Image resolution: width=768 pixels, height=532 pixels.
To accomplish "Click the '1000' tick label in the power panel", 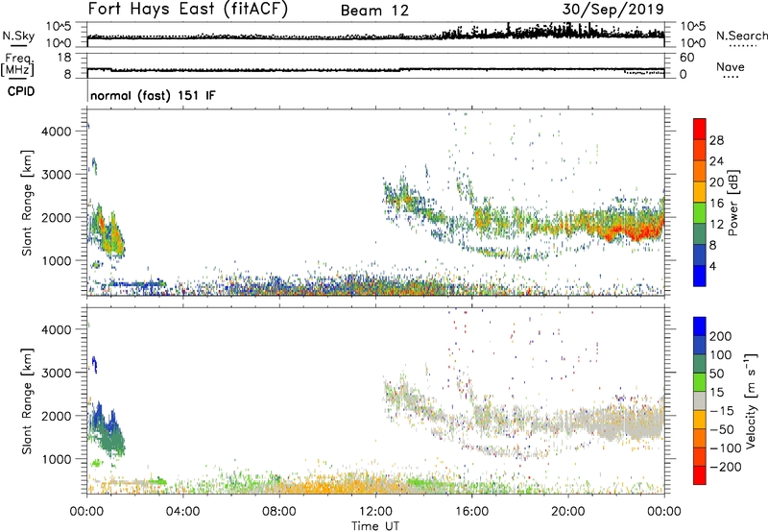I will click(x=56, y=260).
